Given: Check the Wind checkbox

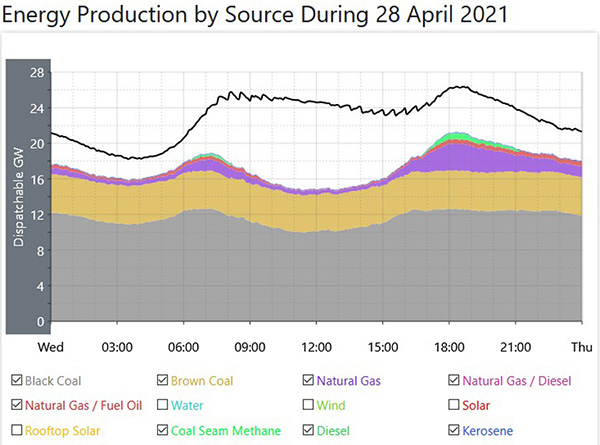Looking at the screenshot, I should pyautogui.click(x=309, y=406).
